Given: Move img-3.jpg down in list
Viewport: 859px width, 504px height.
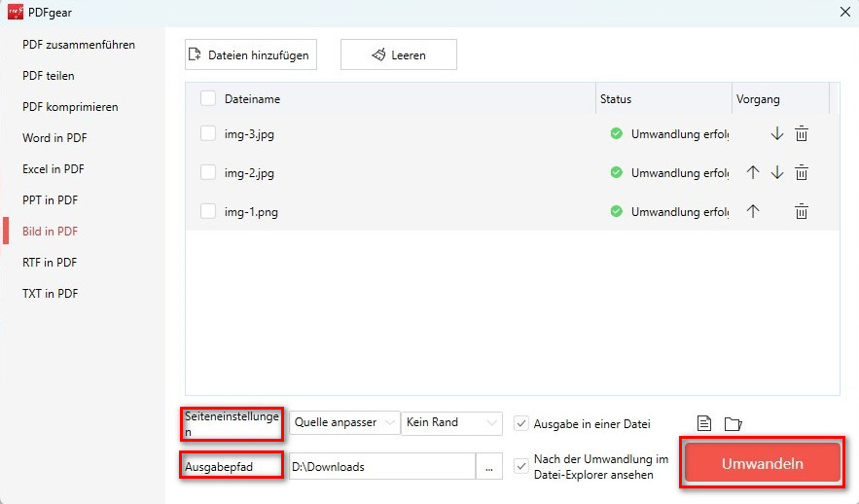Looking at the screenshot, I should [777, 133].
